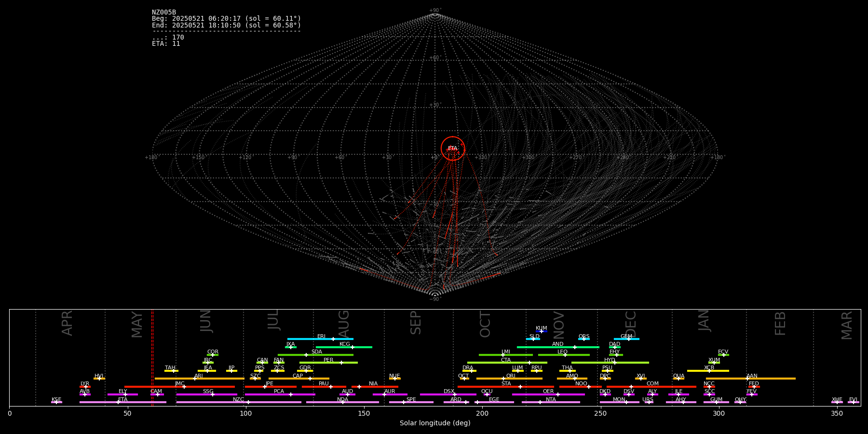Click the yellow XCB activity bar

tap(708, 371)
